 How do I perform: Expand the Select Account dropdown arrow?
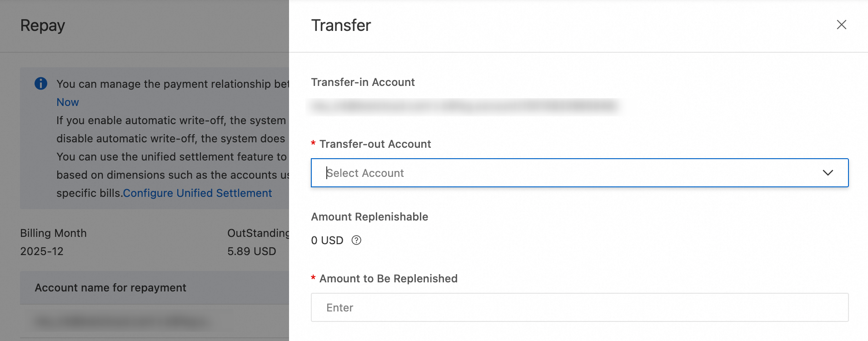tap(828, 173)
